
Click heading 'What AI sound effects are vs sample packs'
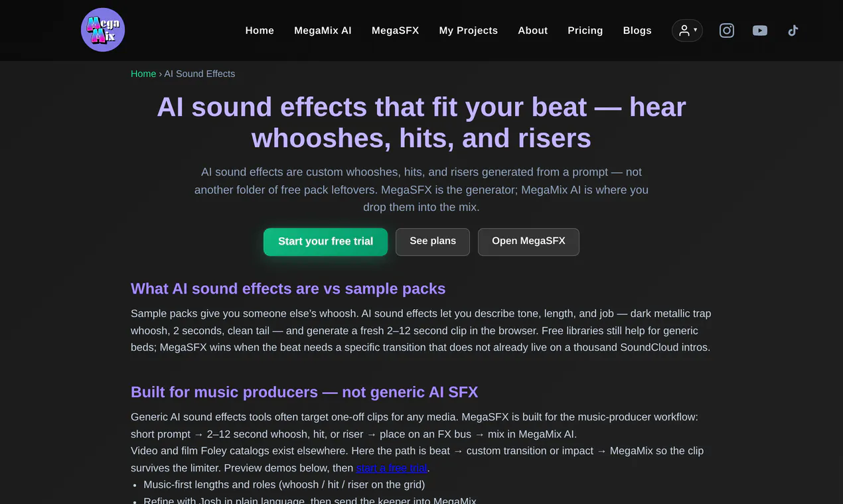288,289
